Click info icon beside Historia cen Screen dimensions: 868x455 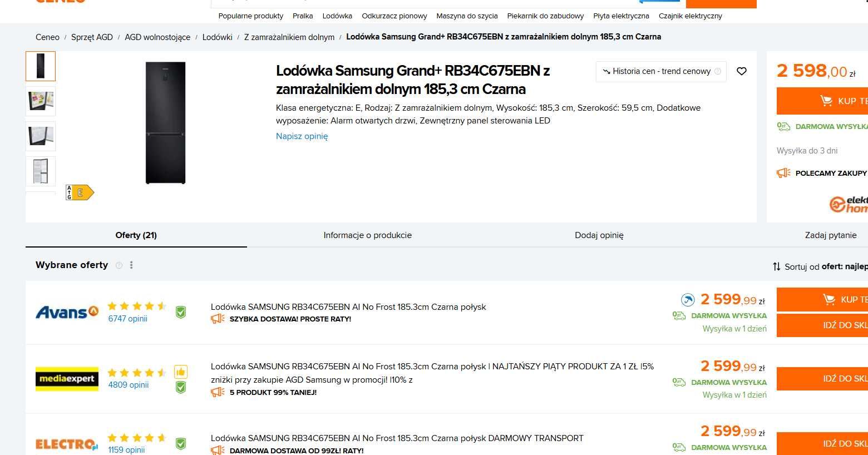point(718,71)
